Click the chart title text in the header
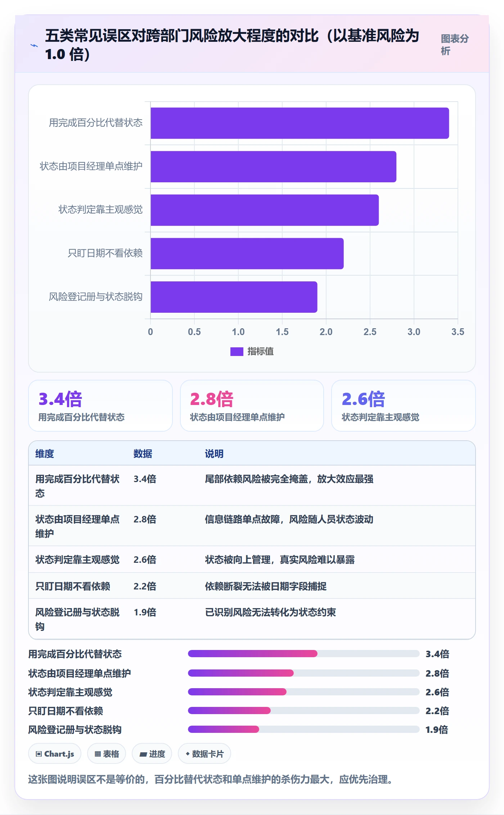Screen dimensions: 504x815 232,45
